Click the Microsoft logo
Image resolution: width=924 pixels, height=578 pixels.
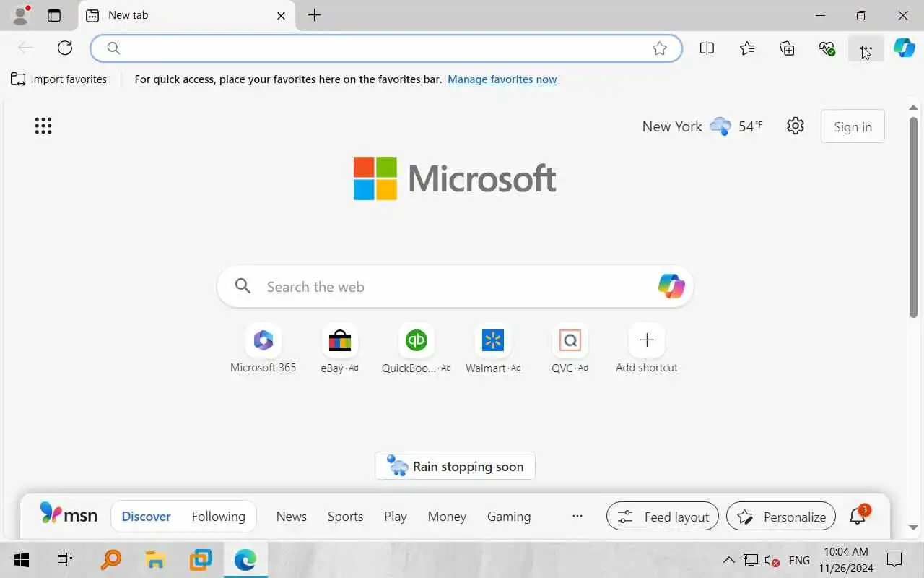[455, 178]
